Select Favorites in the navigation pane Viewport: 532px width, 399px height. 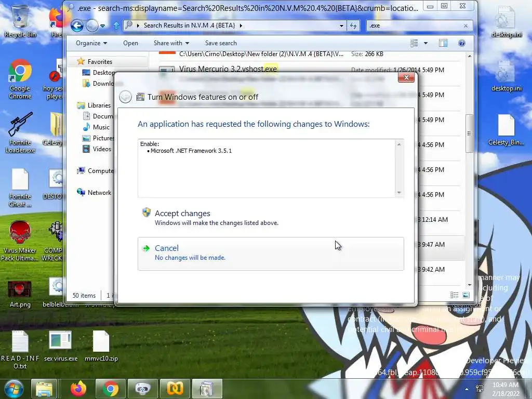(99, 62)
